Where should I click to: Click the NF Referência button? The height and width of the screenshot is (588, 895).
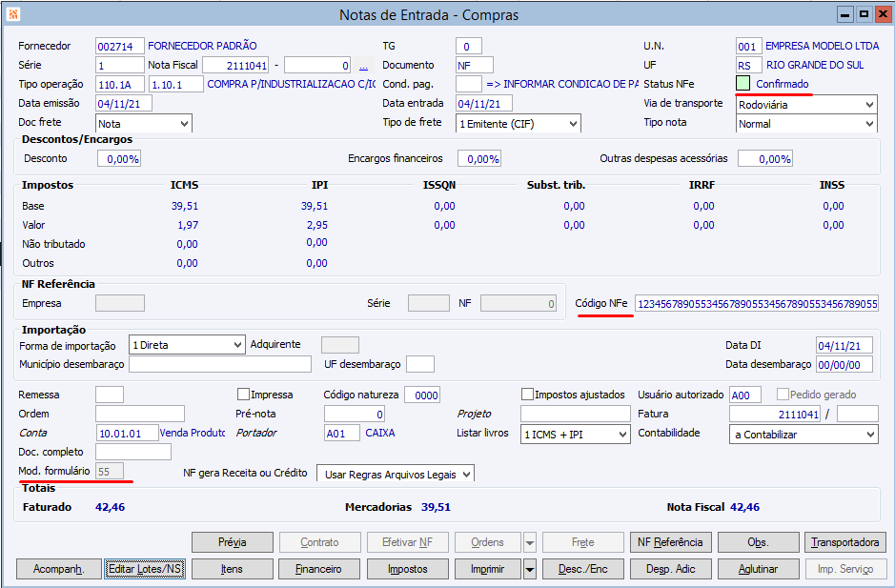click(670, 542)
